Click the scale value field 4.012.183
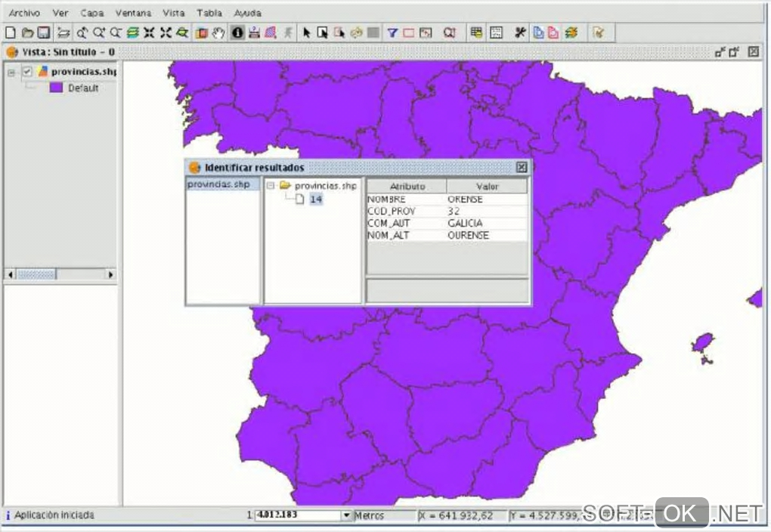This screenshot has width=771, height=532. (x=297, y=515)
